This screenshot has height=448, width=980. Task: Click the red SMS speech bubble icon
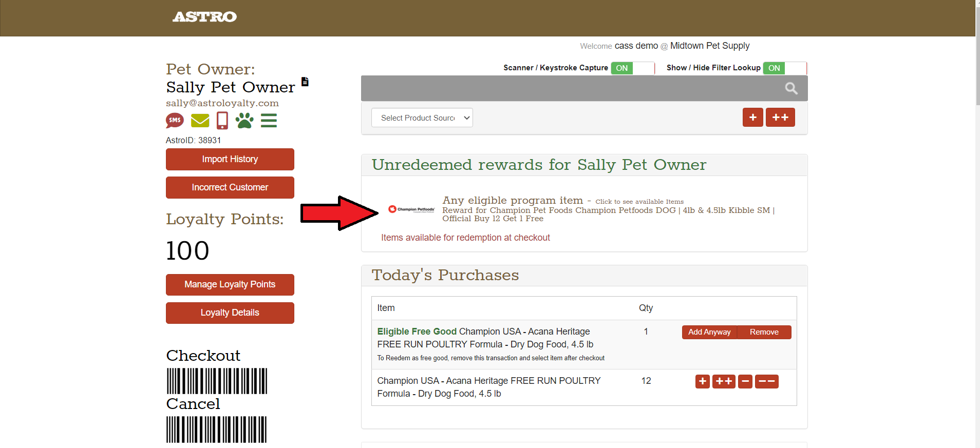tap(175, 121)
